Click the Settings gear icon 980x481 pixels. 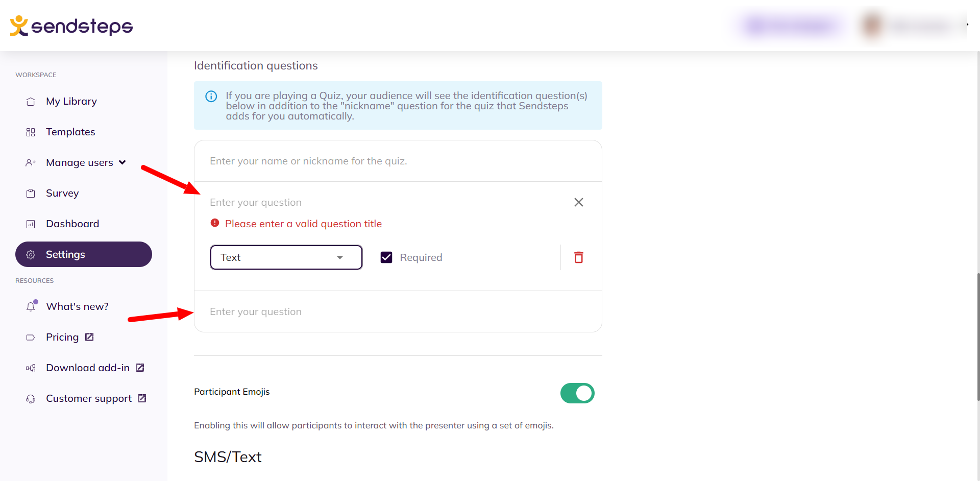click(x=31, y=254)
